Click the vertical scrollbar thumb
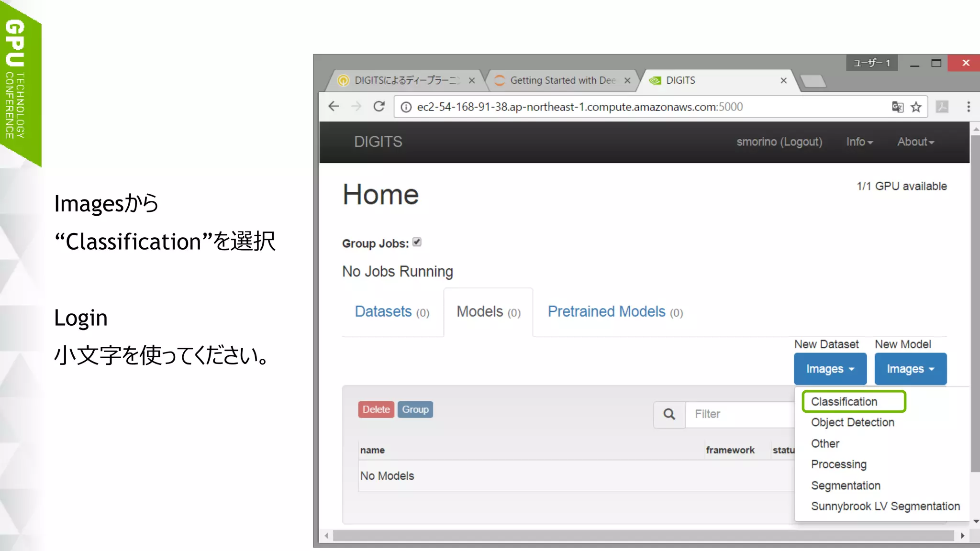This screenshot has height=551, width=980. [975, 303]
